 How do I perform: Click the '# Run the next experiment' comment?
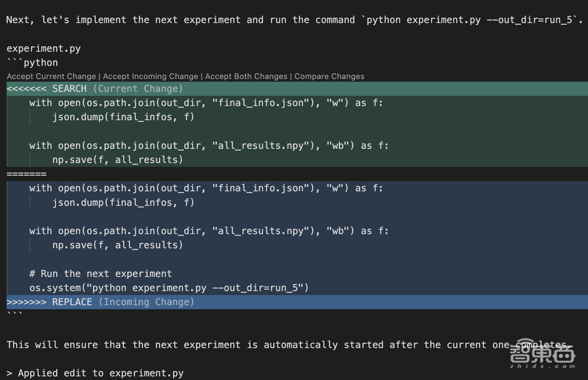coord(100,274)
